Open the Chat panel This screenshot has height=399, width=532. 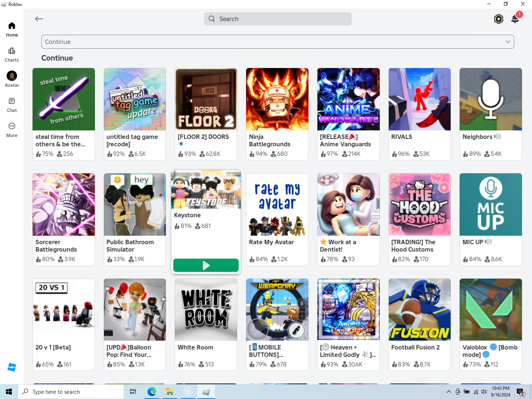click(12, 105)
